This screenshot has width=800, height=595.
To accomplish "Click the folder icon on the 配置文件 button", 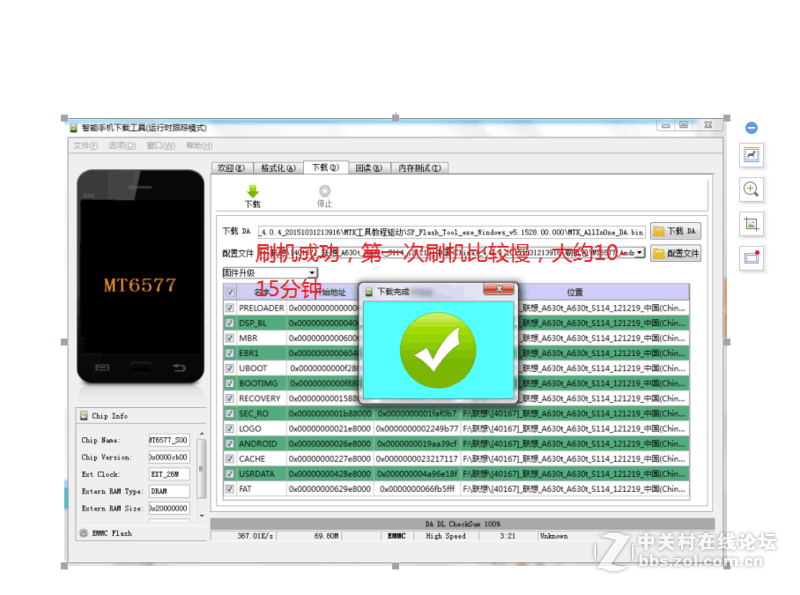I will tap(660, 253).
